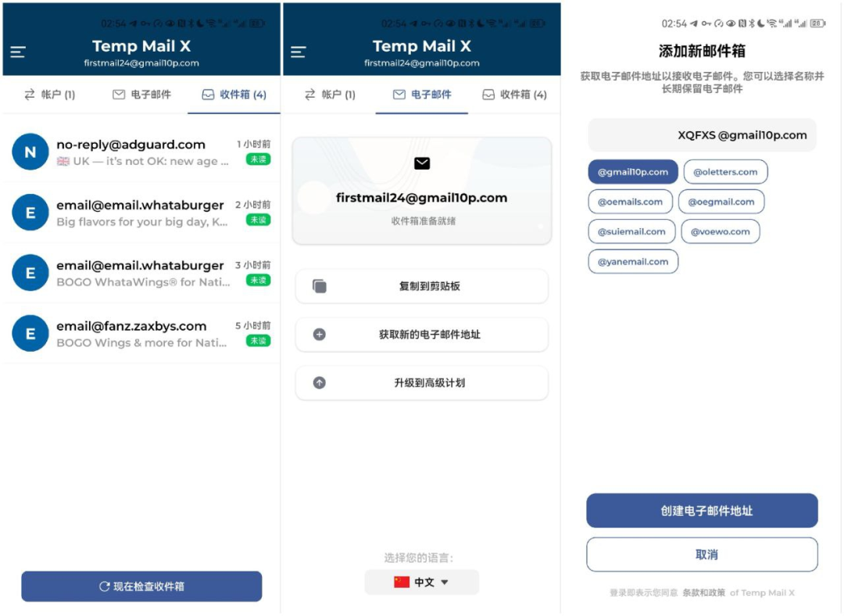844x616 pixels.
Task: Select the @yanemail.com domain chip
Action: pos(633,262)
